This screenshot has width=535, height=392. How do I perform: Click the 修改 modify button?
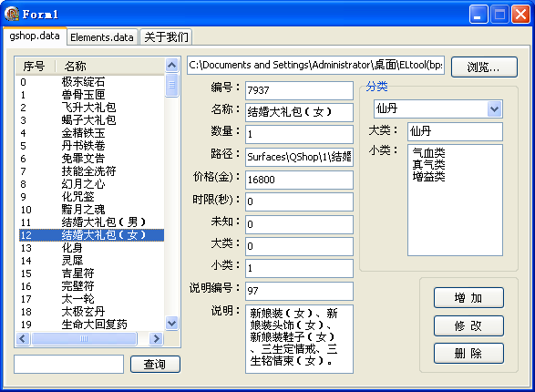(x=468, y=325)
